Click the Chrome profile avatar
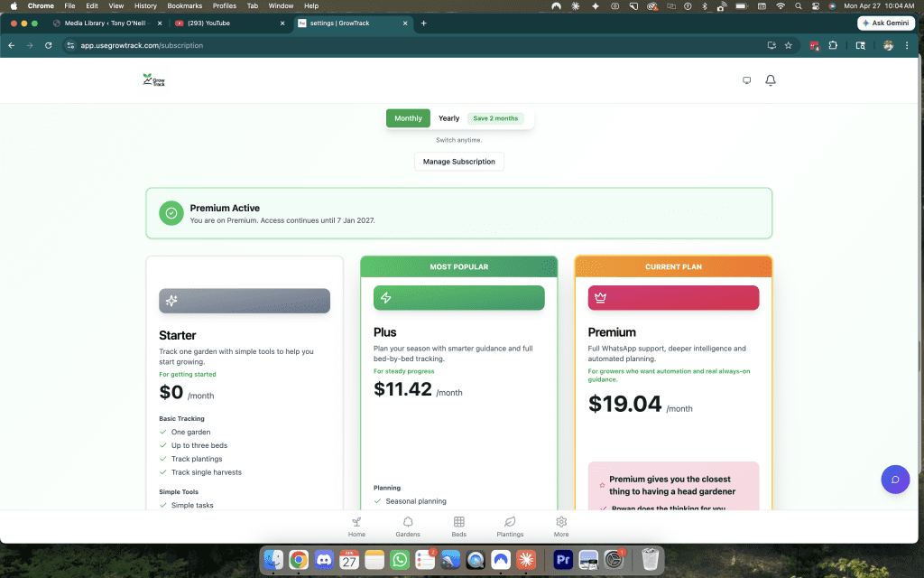Viewport: 924px width, 578px height. tap(888, 45)
